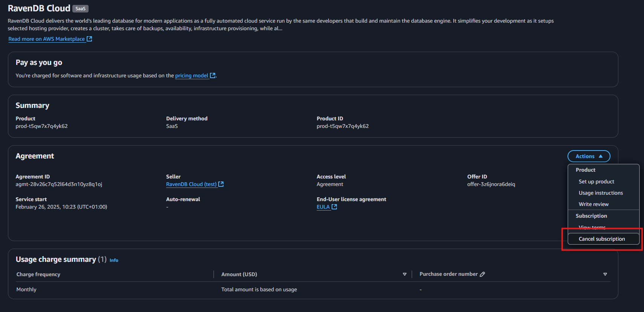Select the Offer ID value offer-3z6jnora6deiq

(x=491, y=184)
